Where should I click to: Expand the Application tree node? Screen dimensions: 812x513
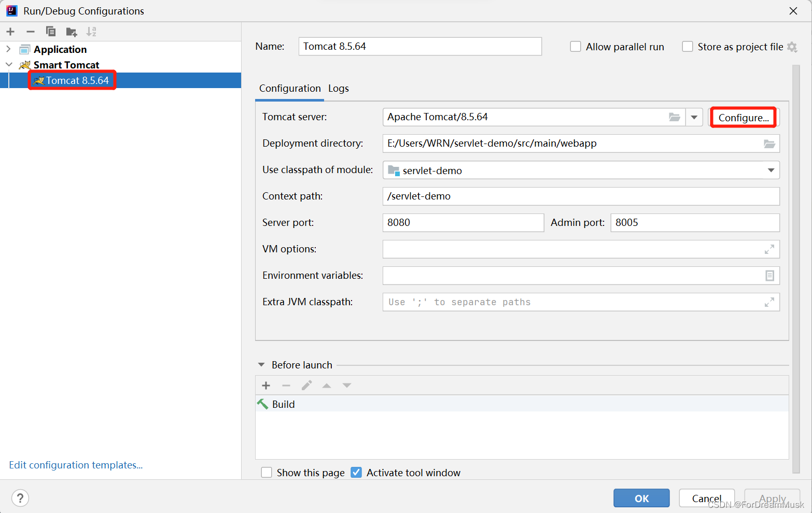8,49
